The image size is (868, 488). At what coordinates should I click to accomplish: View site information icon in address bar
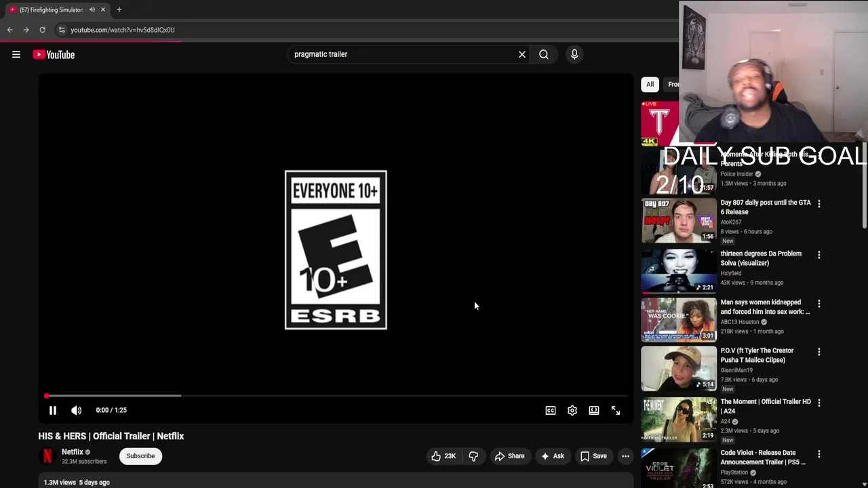(x=62, y=30)
